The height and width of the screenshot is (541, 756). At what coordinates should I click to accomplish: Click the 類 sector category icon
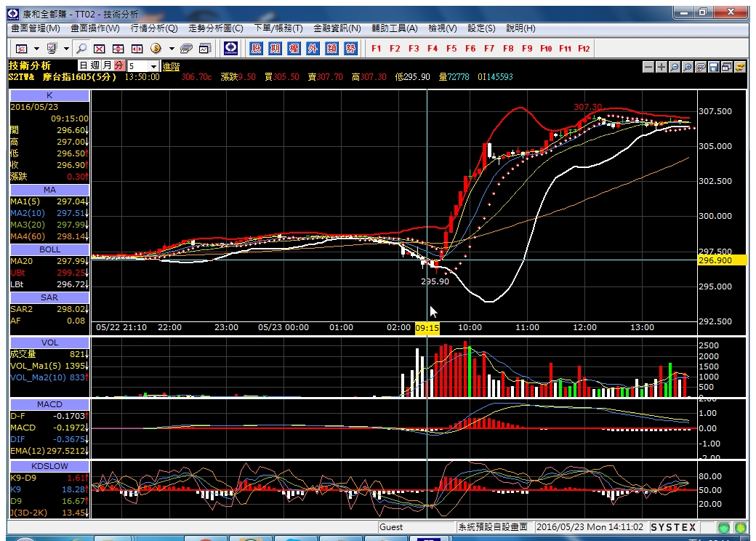[331, 48]
